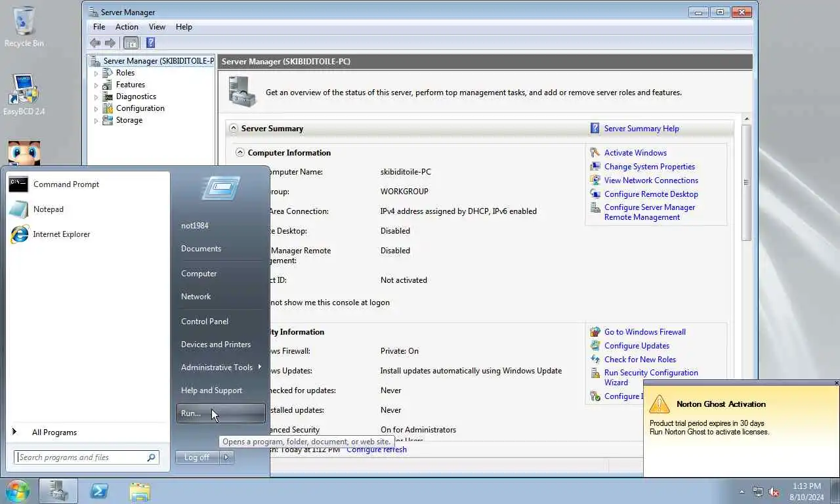Show hidden tray icons arrow
This screenshot has height=504, width=840.
742,492
